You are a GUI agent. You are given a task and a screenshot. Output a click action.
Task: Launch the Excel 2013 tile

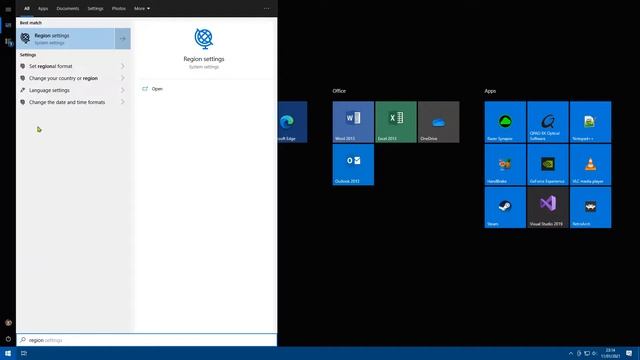click(396, 122)
